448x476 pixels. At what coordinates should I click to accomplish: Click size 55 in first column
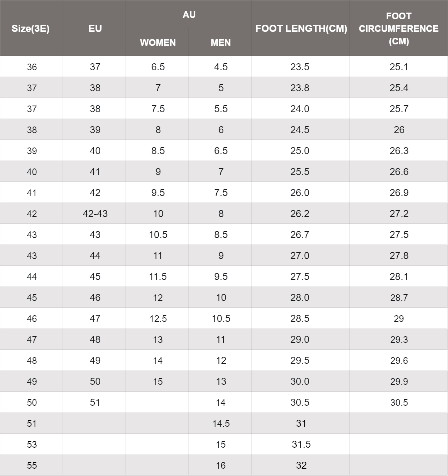coord(32,465)
